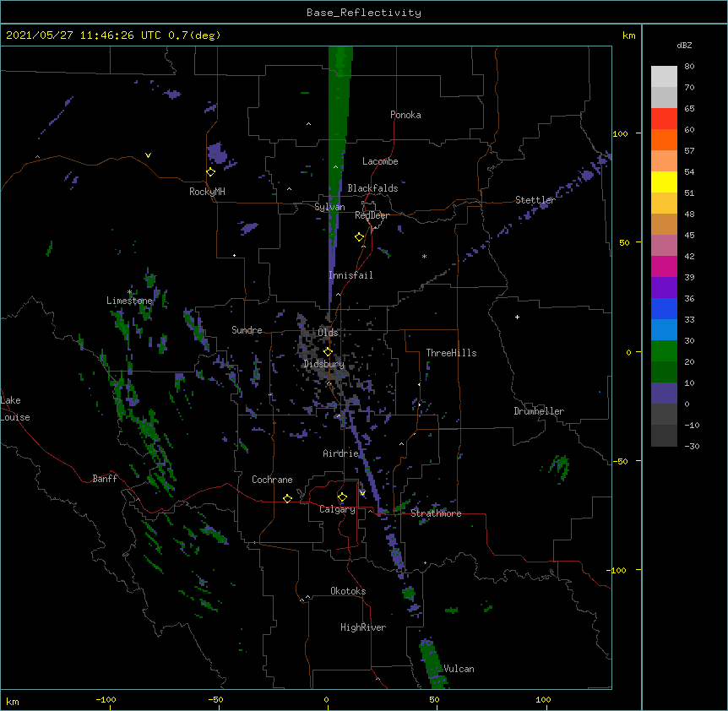Click the Ponoka label
The height and width of the screenshot is (711, 728).
point(405,115)
